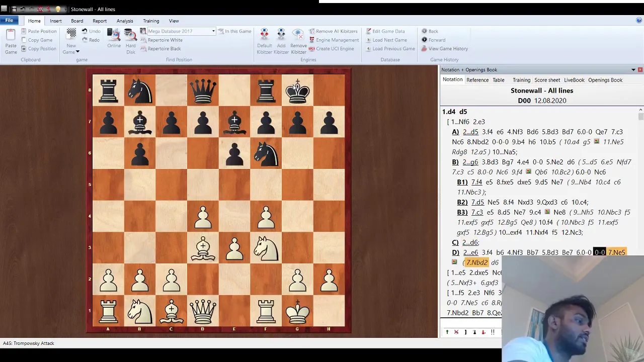Click Back in Game History group
This screenshot has height=362, width=644.
[x=430, y=31]
